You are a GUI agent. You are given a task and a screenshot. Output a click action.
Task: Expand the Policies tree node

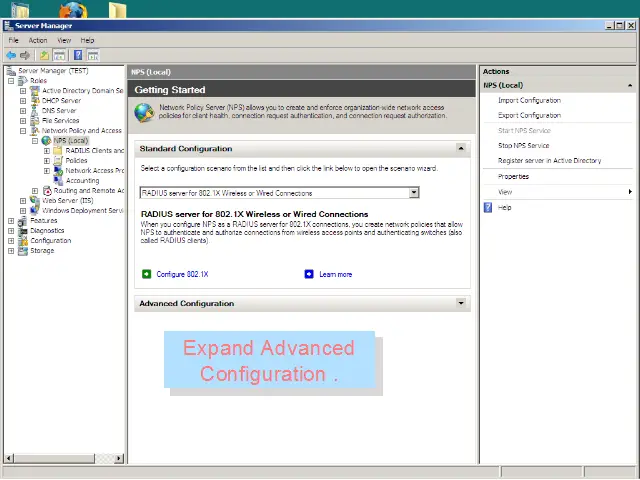pos(47,161)
